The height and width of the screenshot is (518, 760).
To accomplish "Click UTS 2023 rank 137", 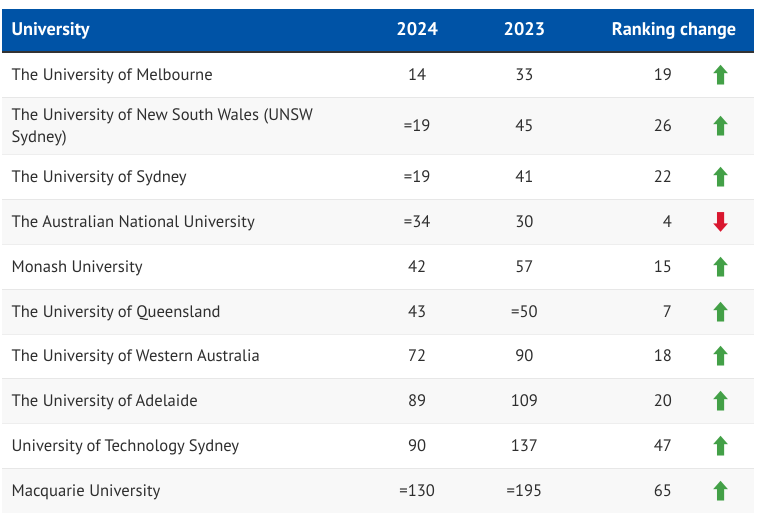I will pos(524,445).
